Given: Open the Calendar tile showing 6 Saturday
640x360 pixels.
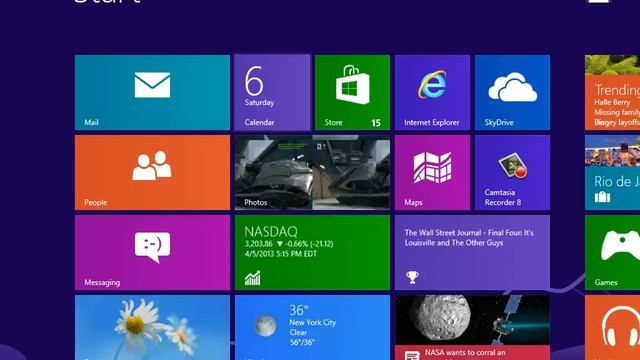Looking at the screenshot, I should click(272, 93).
